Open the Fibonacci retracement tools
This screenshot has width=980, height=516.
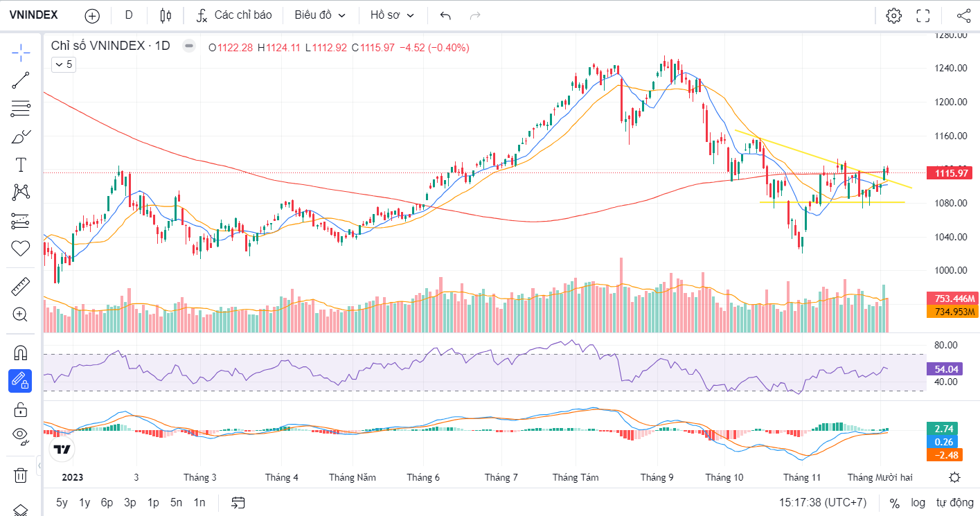pyautogui.click(x=21, y=108)
